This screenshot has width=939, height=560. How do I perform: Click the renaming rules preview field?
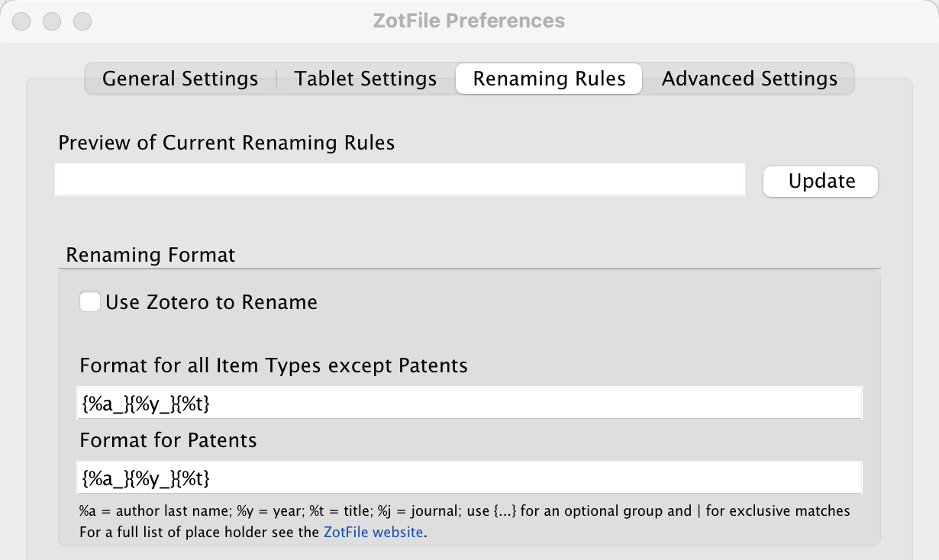coord(399,180)
